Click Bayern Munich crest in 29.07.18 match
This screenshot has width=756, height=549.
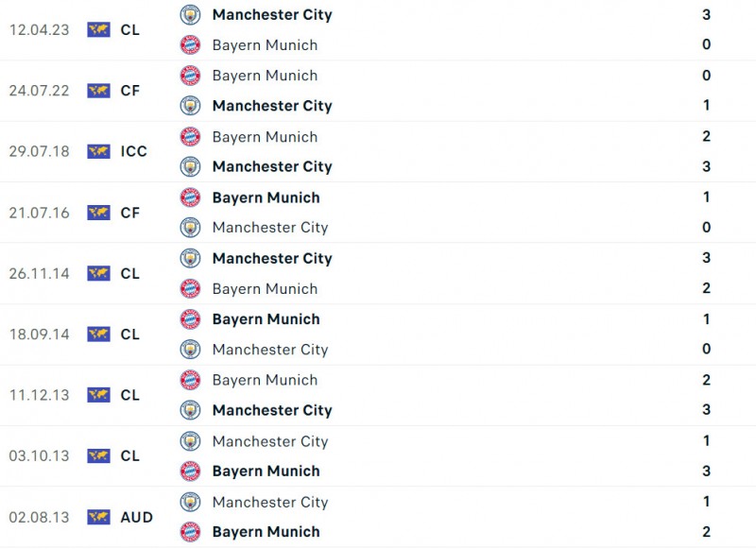pyautogui.click(x=190, y=136)
